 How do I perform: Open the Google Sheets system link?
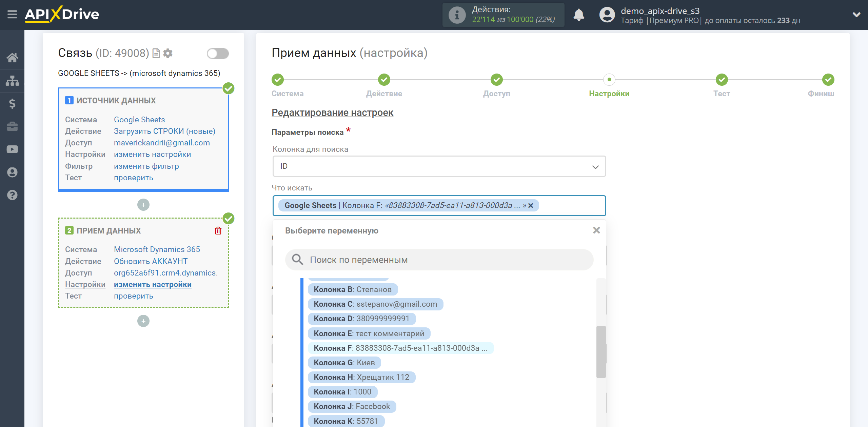[x=139, y=120]
